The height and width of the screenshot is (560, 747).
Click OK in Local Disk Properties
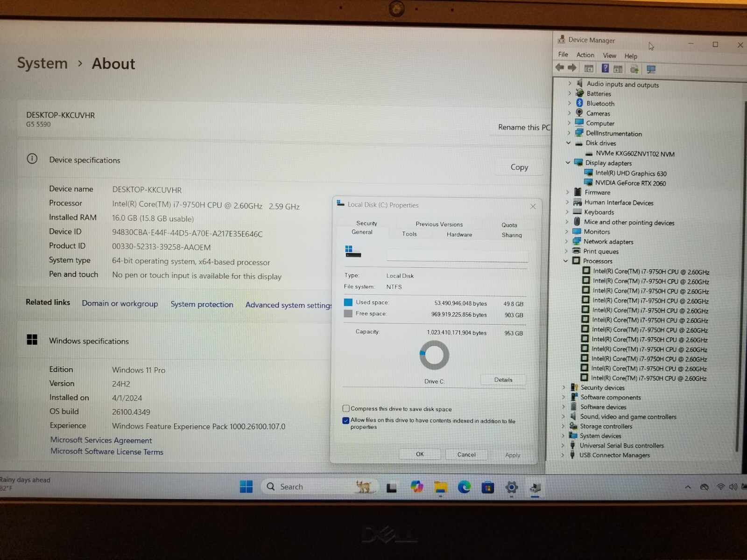pos(420,454)
